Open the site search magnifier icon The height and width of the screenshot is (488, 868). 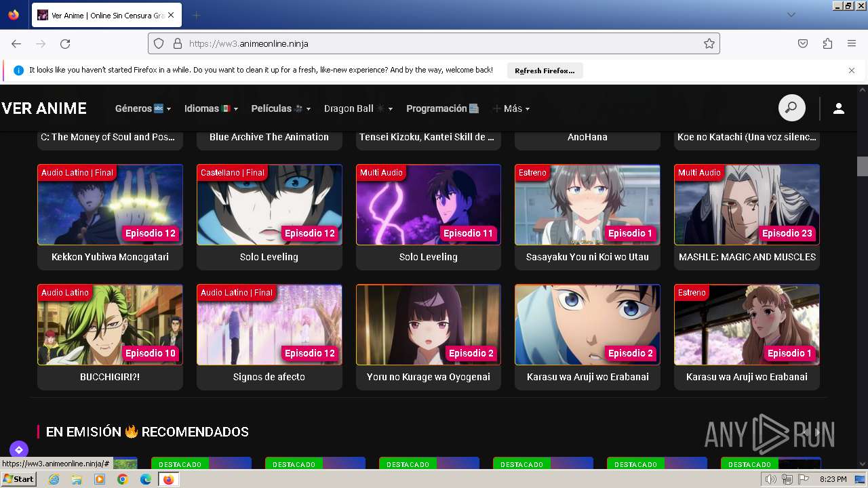pos(791,108)
